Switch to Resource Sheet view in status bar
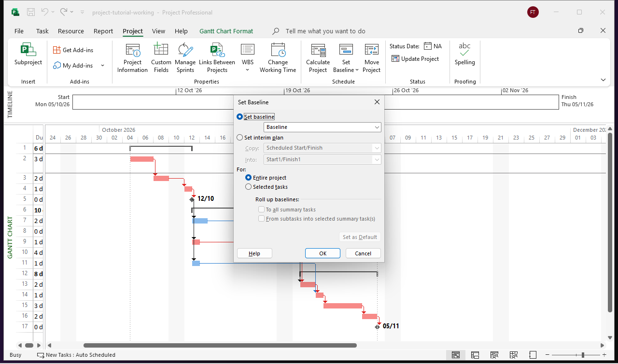 (514, 355)
